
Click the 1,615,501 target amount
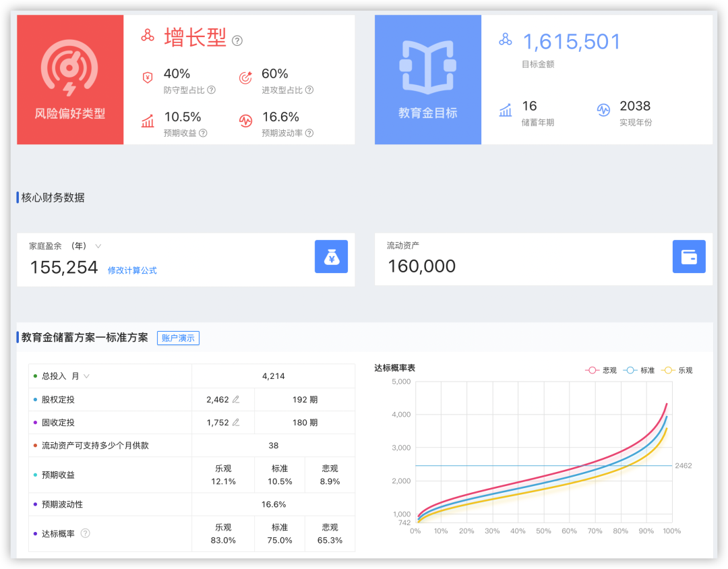coord(572,42)
